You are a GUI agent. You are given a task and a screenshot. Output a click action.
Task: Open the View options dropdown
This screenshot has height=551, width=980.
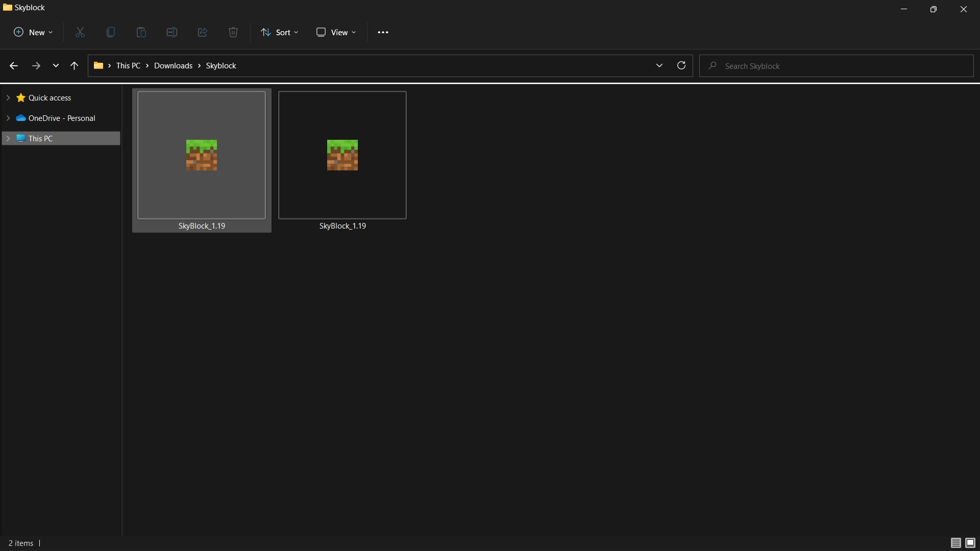[336, 32]
